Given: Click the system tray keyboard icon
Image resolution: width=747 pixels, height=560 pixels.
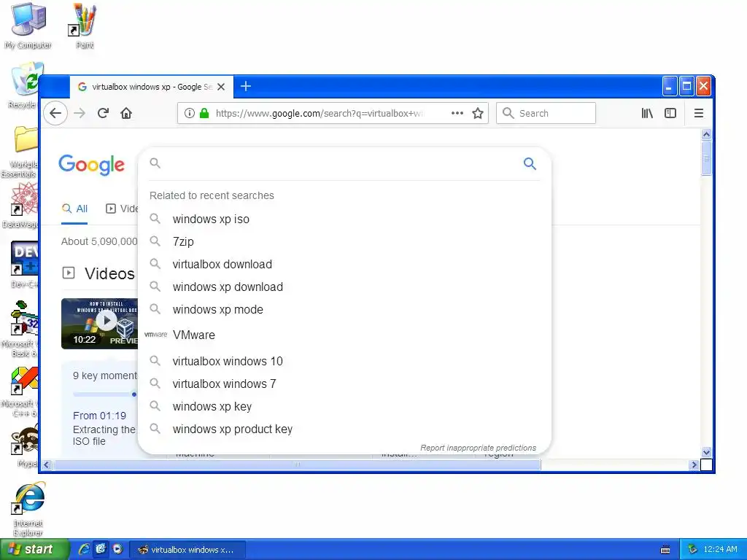Looking at the screenshot, I should pyautogui.click(x=665, y=550).
